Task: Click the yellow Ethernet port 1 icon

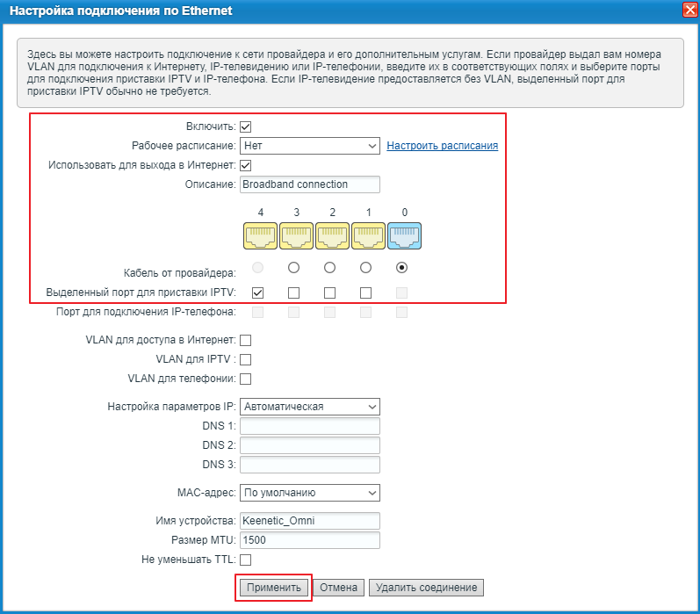Action: point(368,236)
